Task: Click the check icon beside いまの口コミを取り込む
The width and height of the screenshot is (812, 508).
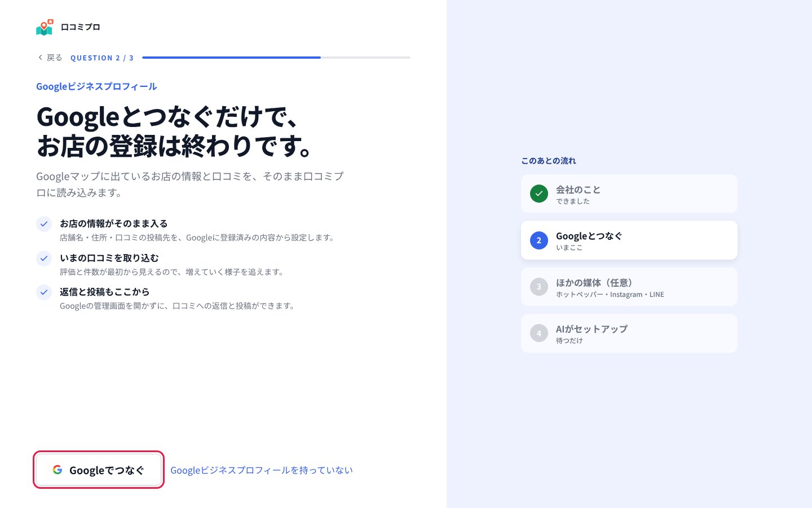Action: coord(44,259)
